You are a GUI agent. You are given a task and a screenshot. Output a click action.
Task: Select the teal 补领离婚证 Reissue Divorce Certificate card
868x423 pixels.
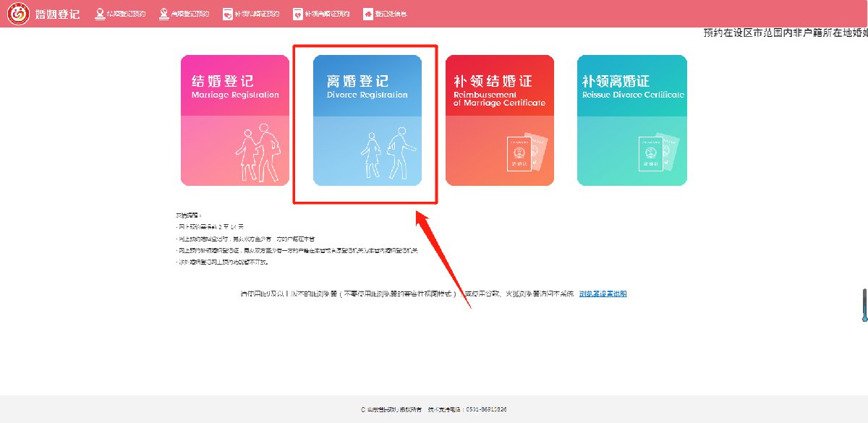tap(632, 121)
